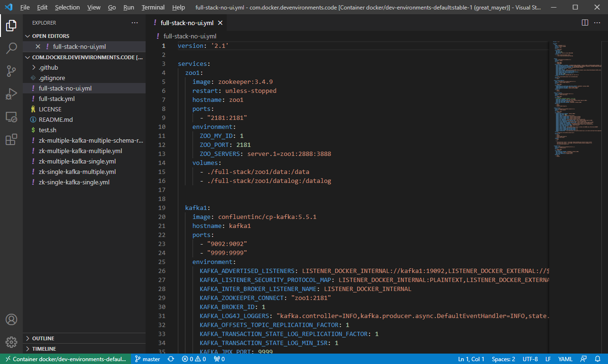Click the breadcrumb full-stack-no-ui.yml
The image size is (608, 364).
point(190,36)
